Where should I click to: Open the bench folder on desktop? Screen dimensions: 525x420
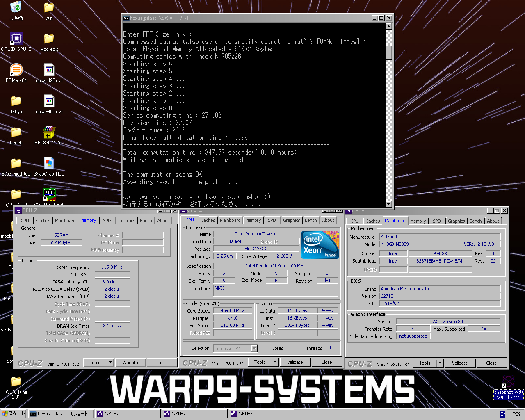click(16, 132)
